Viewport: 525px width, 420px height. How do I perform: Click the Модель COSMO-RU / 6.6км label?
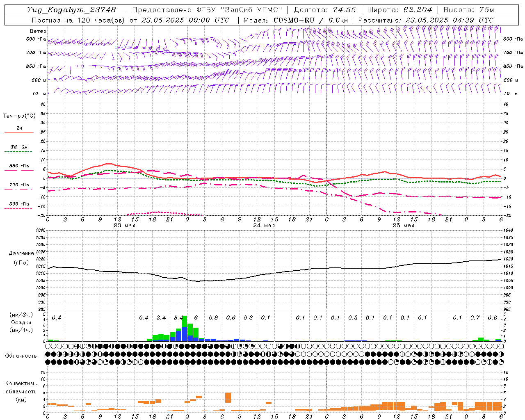pyautogui.click(x=296, y=20)
